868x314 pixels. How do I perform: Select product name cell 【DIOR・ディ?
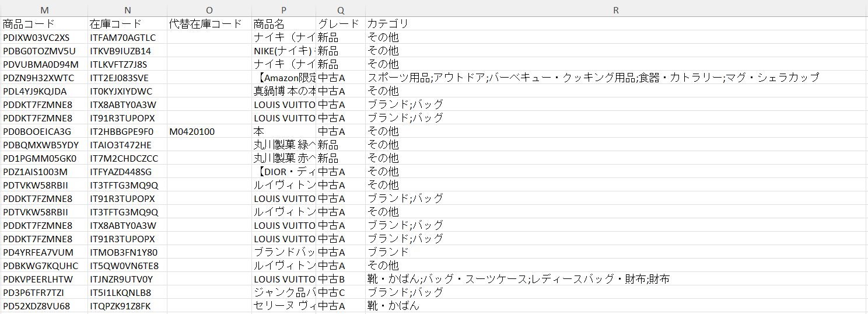point(283,172)
